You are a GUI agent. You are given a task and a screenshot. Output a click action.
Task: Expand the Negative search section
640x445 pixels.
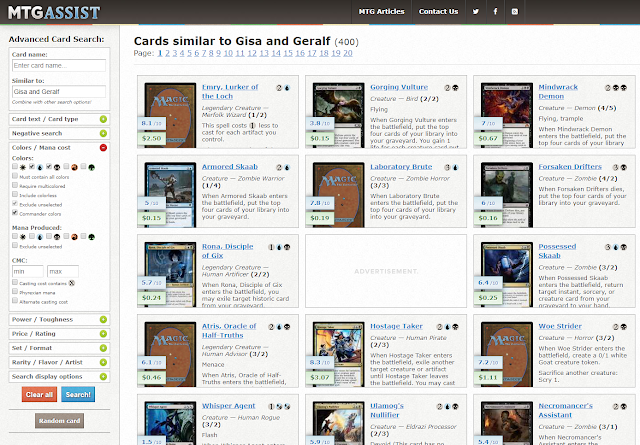(x=59, y=134)
